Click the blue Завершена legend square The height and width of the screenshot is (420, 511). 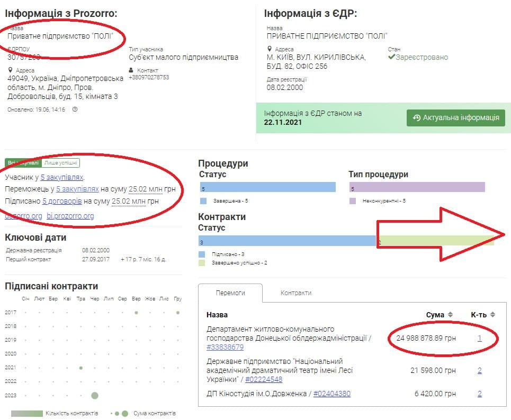(x=203, y=201)
